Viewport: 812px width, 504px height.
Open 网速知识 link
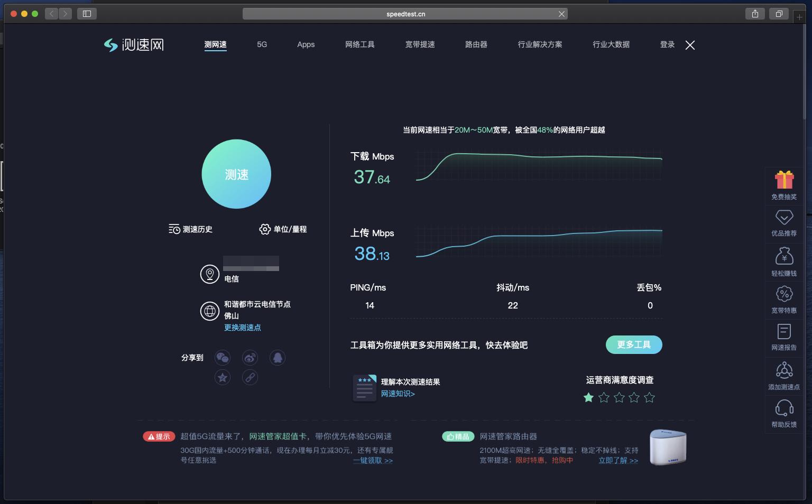click(x=398, y=394)
